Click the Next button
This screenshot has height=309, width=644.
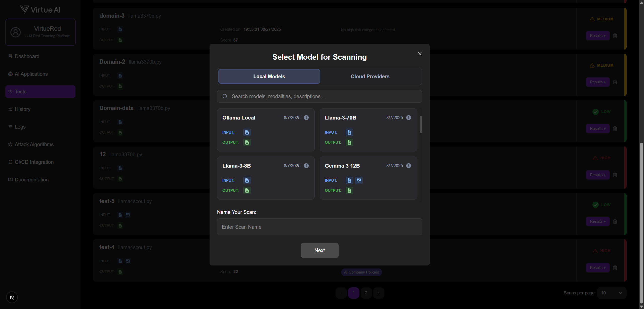pos(319,250)
